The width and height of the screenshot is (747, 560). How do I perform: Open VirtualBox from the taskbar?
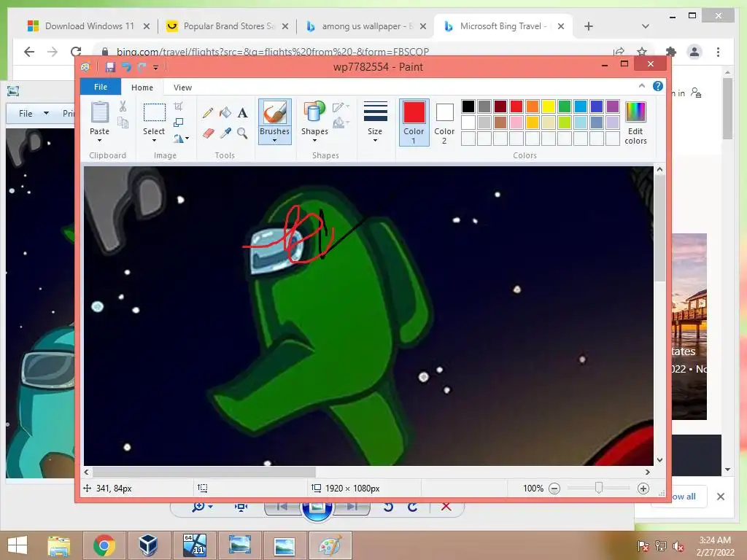[x=148, y=545]
